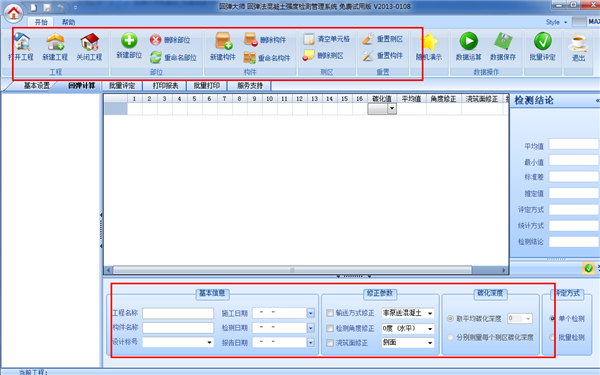Screen dimensions: 600x375
Task: Click the grid scrollbar right arrow
Action: point(504,270)
